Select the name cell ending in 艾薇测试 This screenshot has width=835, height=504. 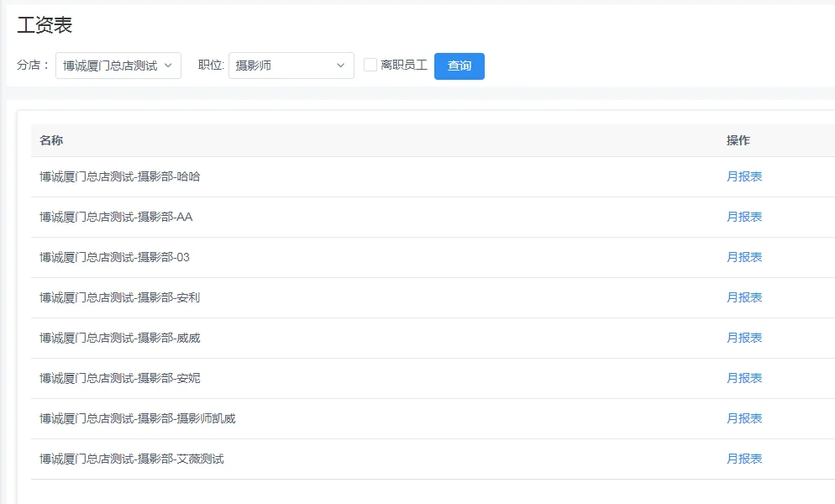click(x=132, y=459)
